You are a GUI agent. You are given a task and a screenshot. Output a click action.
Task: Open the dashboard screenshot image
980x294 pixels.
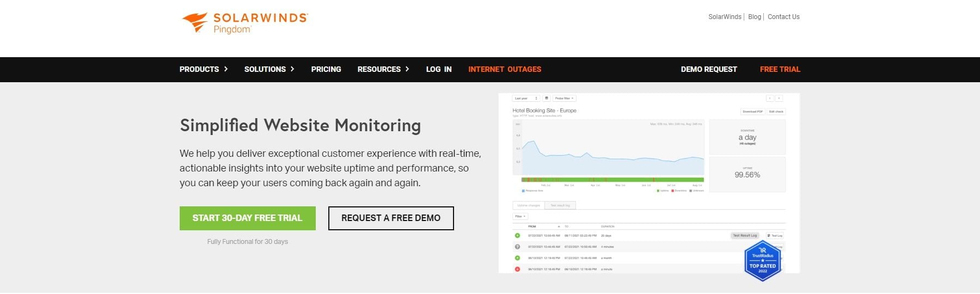[x=649, y=183]
